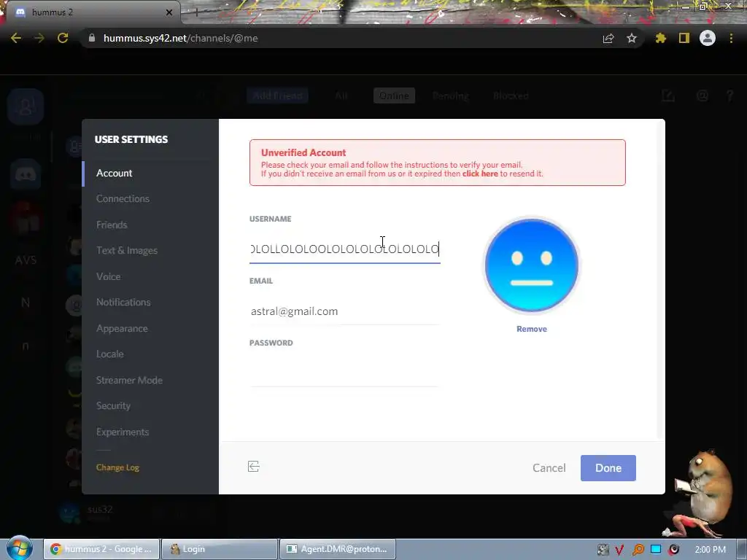This screenshot has height=560, width=747.
Task: Switch to Agent.DMR@proton taskbar window
Action: tap(337, 549)
